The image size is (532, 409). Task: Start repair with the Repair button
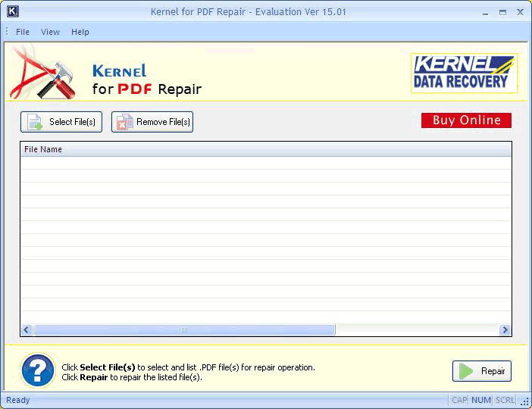tap(482, 371)
